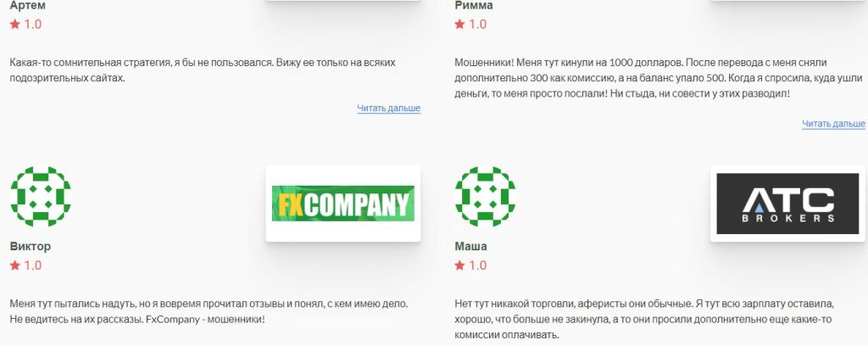The width and height of the screenshot is (868, 346).
Task: Click Виктор's green pixel avatar
Action: (41, 197)
